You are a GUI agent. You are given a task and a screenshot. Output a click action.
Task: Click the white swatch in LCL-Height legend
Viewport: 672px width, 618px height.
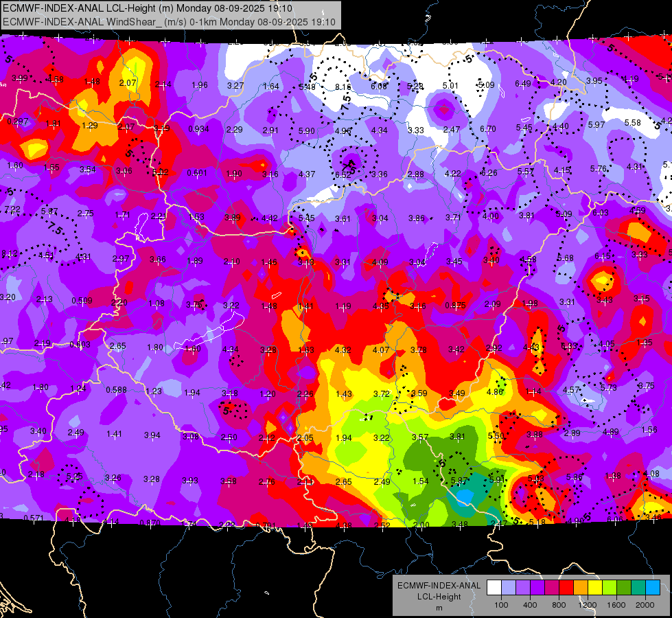(x=494, y=587)
